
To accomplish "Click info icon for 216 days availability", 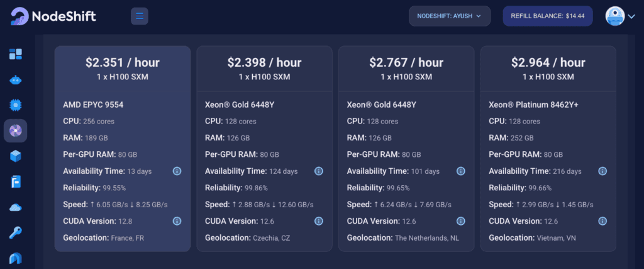I will (x=602, y=171).
